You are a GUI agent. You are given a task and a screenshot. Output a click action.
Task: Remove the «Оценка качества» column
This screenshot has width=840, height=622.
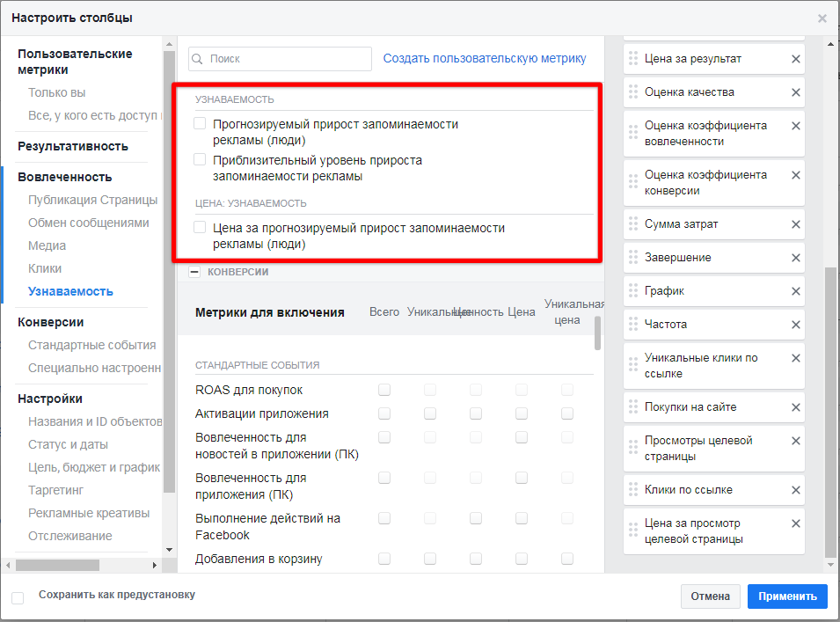(795, 92)
